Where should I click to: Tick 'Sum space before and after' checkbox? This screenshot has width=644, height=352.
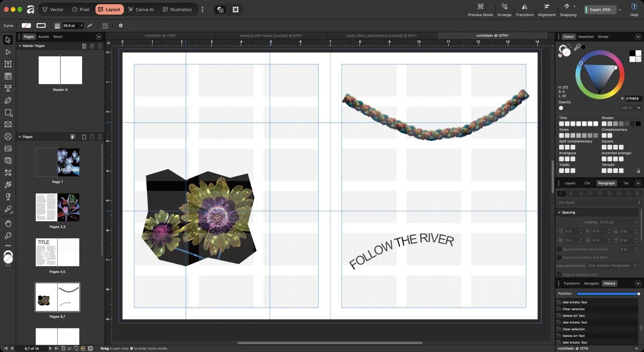[559, 257]
